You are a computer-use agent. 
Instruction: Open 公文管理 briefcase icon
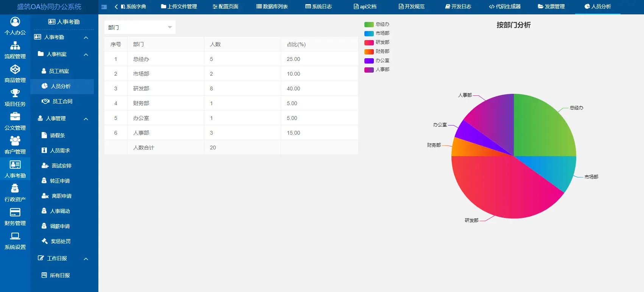pos(15,117)
